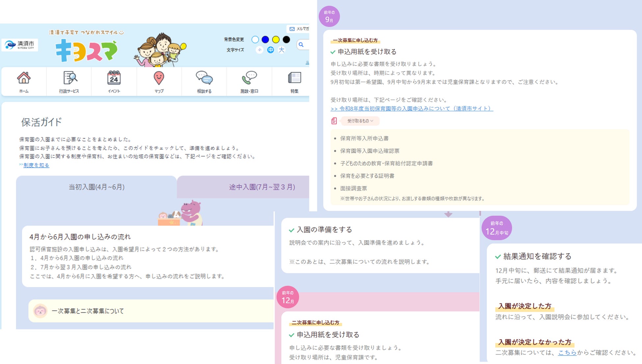Image resolution: width=642 pixels, height=364 pixels.
Task: Open 令和8年度当初保育園等の入園申込み link
Action: (x=412, y=109)
